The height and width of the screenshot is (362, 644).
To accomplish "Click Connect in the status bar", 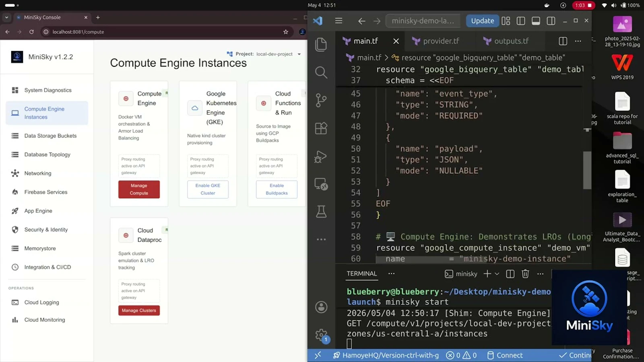I will 505,355.
